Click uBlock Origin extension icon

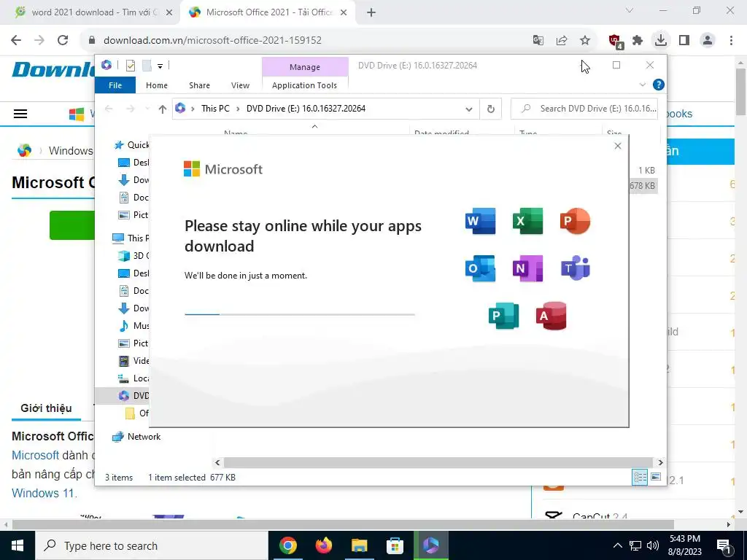(x=616, y=41)
